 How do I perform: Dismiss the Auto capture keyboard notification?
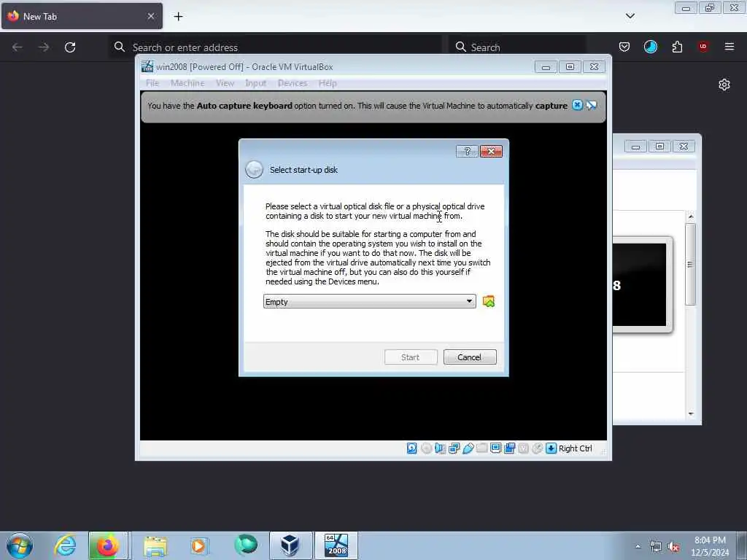(578, 105)
